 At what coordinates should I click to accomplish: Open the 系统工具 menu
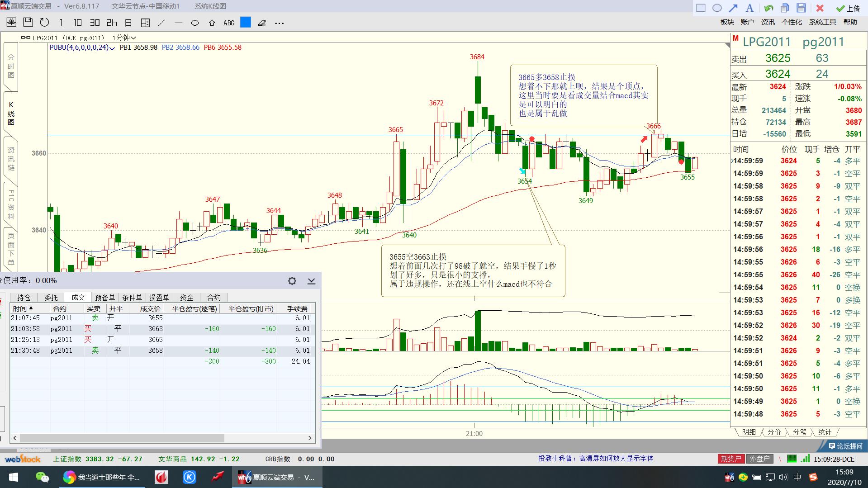pos(823,22)
